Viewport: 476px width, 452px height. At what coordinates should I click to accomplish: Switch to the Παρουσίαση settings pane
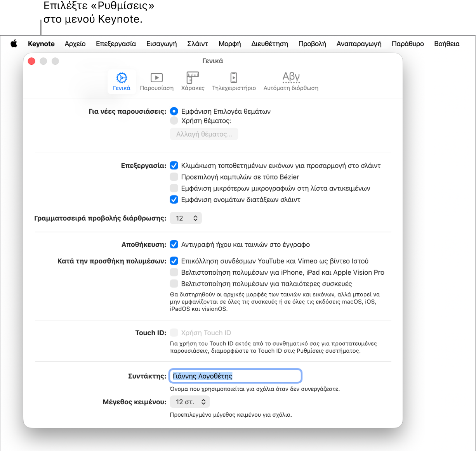click(156, 81)
